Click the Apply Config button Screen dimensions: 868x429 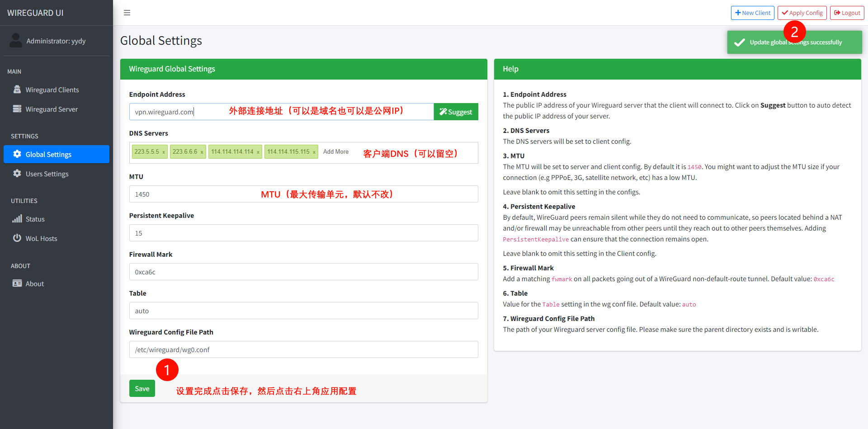coord(802,13)
